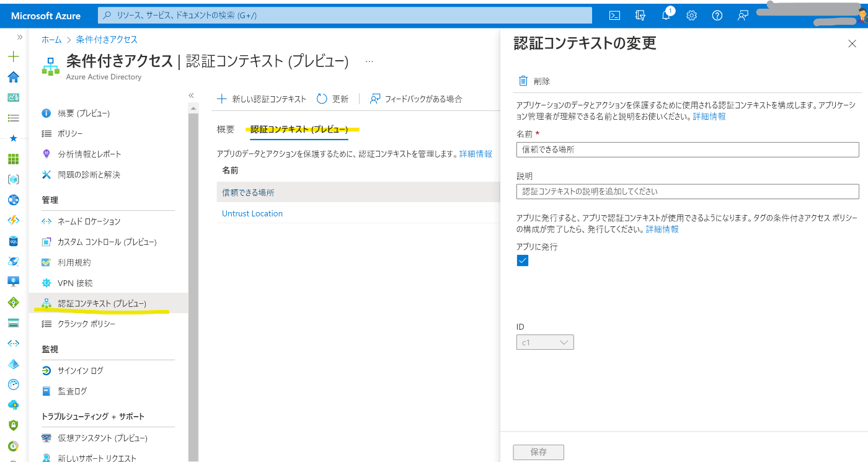Click the 更新 refresh button
868x462 pixels.
(333, 99)
